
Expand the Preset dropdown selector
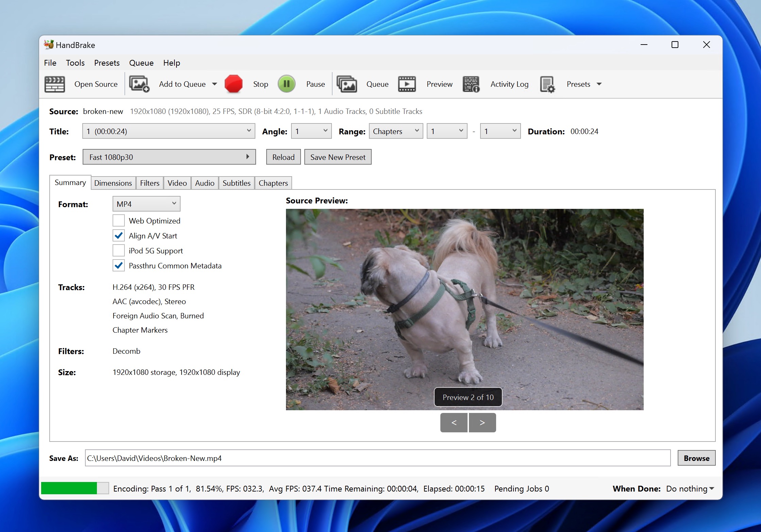point(247,157)
